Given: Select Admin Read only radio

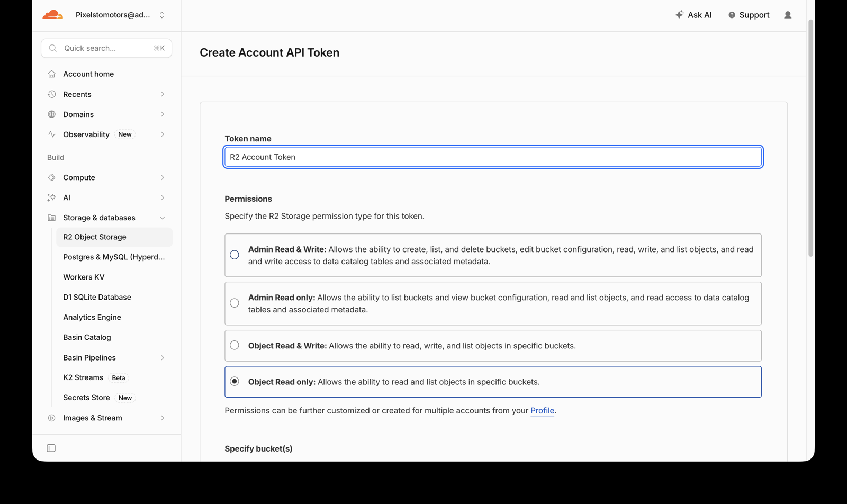Looking at the screenshot, I should click(x=235, y=303).
